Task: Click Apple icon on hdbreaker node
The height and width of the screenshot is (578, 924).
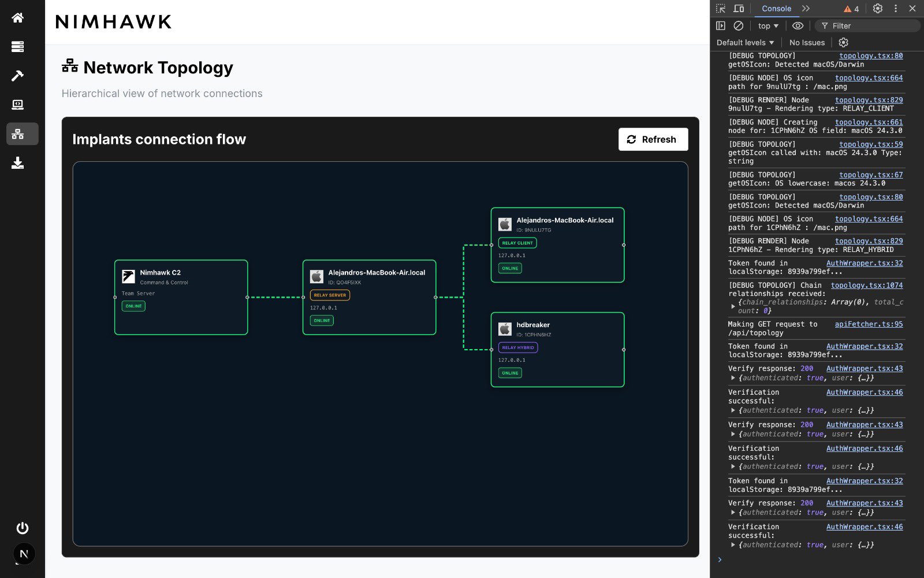Action: pos(505,329)
